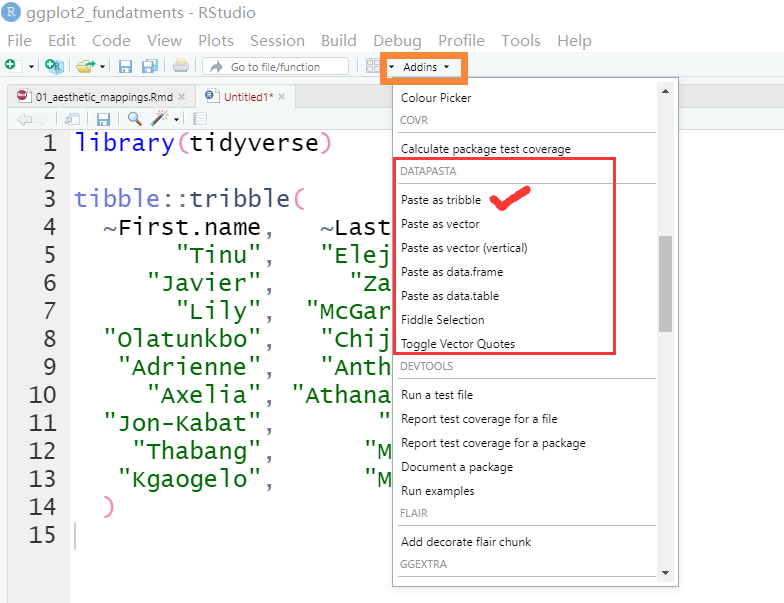Save current document from editor toolbar

[103, 118]
